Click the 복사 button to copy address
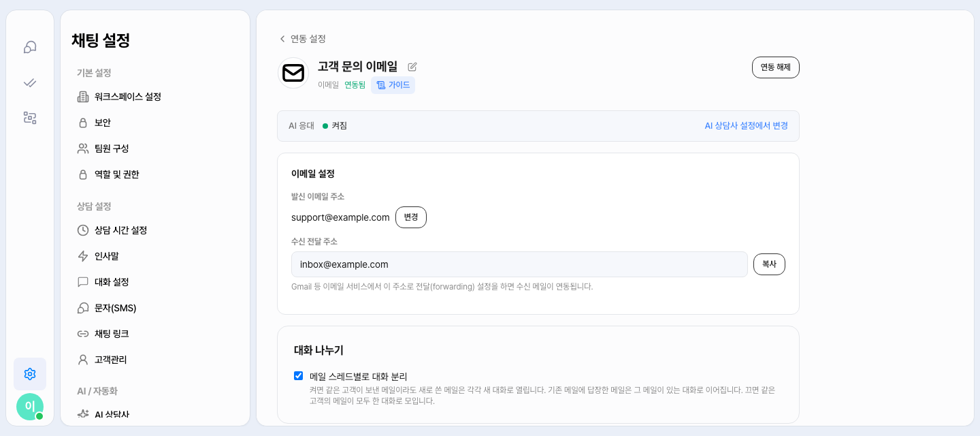Screen dimensions: 980x436 [769, 264]
